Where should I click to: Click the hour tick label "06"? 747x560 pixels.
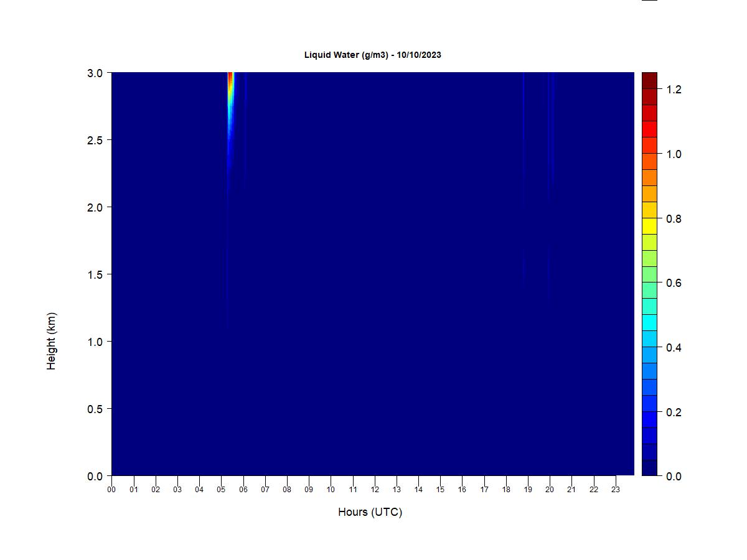tap(243, 490)
